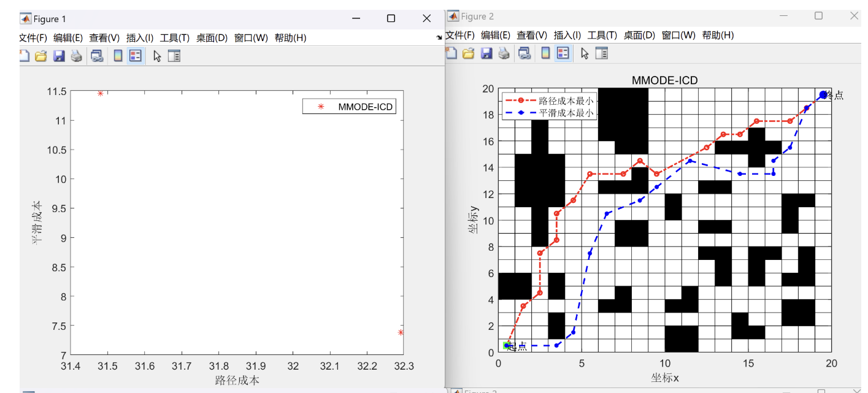
Task: Click Link Plot icon in Figure 2 toolbar
Action: click(x=524, y=53)
